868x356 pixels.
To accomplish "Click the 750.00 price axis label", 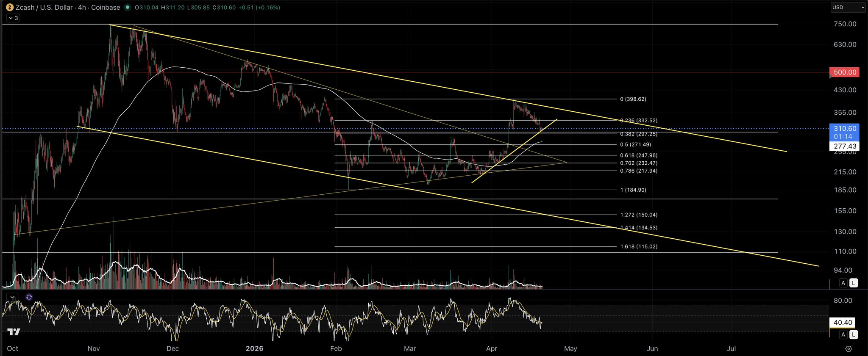I will 845,24.
